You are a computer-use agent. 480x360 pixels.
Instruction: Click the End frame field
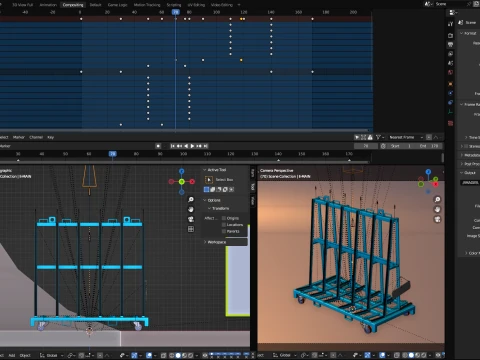(428, 146)
